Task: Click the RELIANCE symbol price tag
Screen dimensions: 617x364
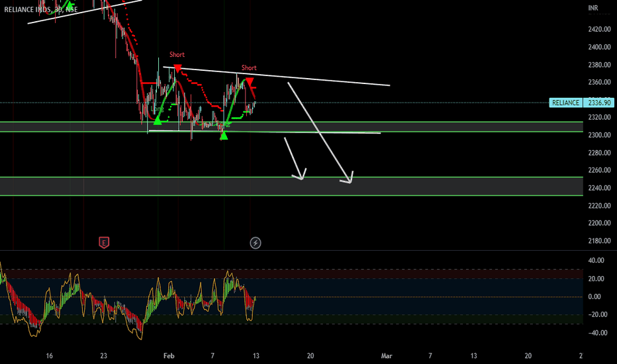Action: click(x=565, y=103)
